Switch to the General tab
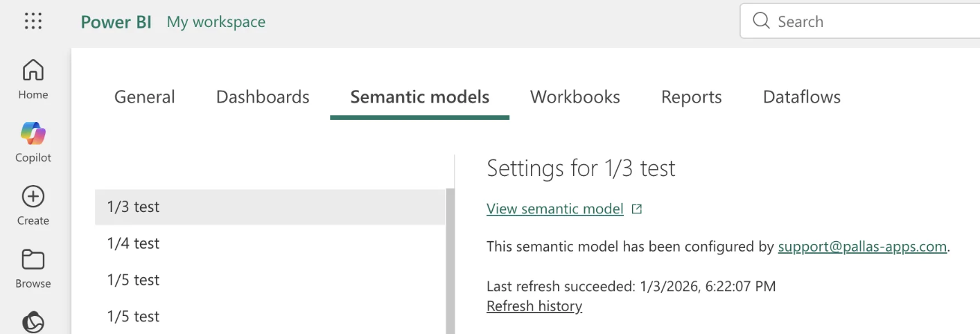Image resolution: width=980 pixels, height=334 pixels. point(145,97)
